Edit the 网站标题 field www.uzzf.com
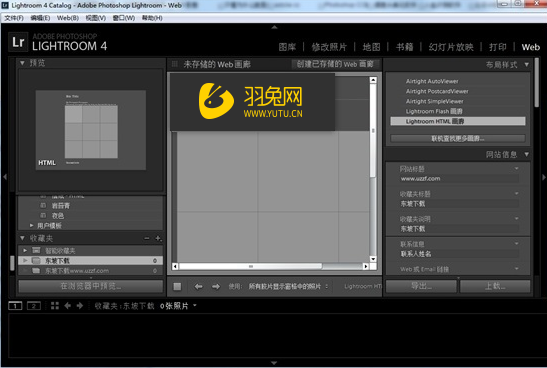This screenshot has height=368, width=547. (x=459, y=179)
